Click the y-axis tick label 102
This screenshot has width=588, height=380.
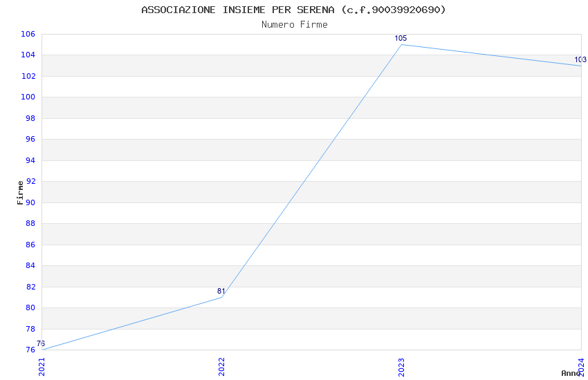28,77
